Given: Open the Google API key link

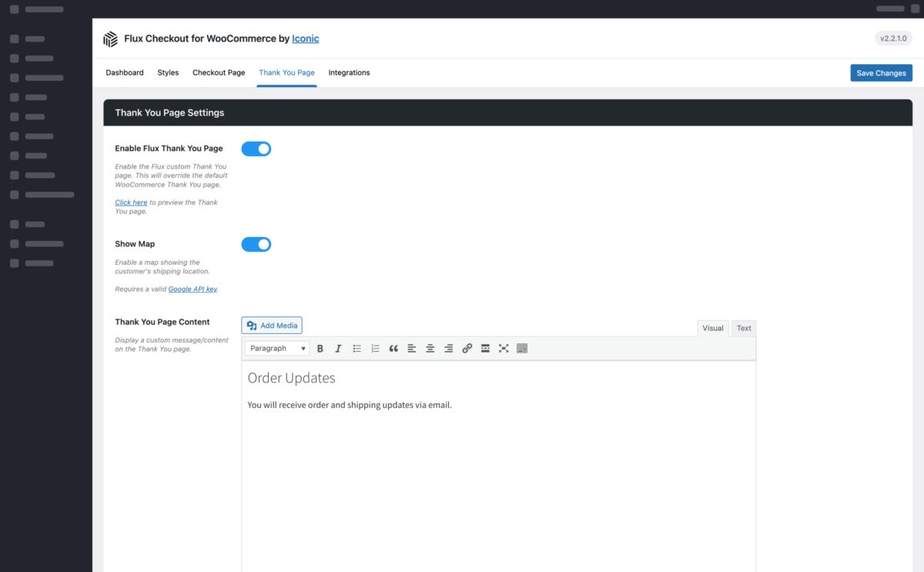Looking at the screenshot, I should pos(192,289).
